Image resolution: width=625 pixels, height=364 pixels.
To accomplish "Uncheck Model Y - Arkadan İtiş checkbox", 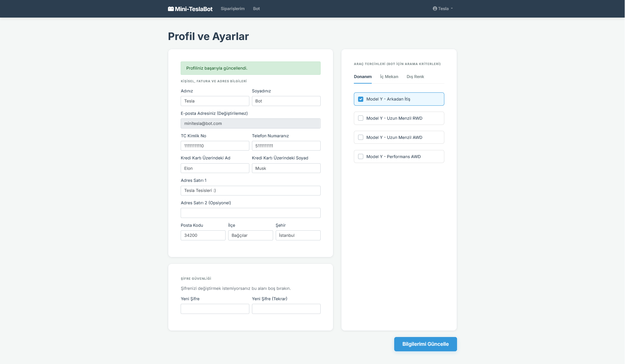I will coord(361,99).
